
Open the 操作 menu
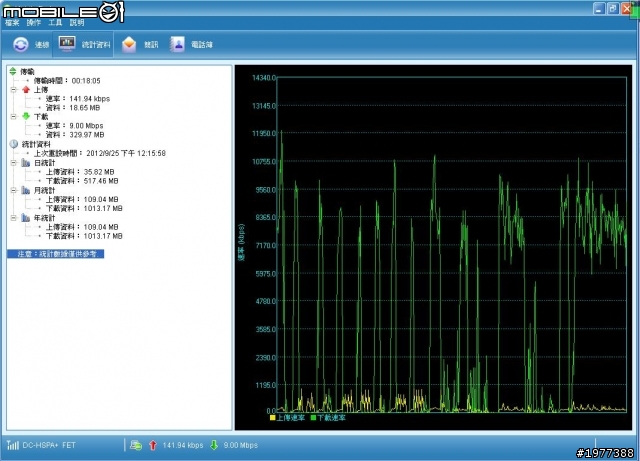pos(33,23)
